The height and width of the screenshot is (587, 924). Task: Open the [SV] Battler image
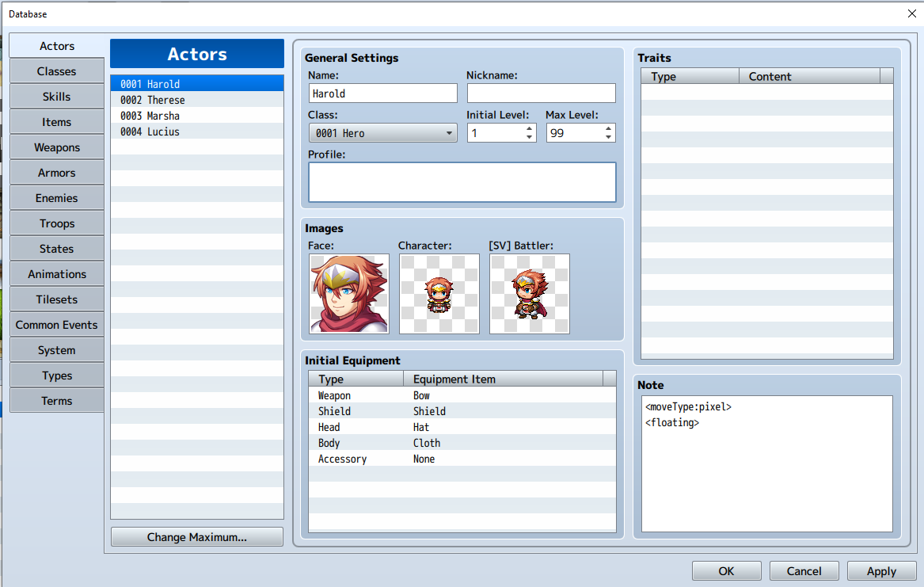pos(528,293)
